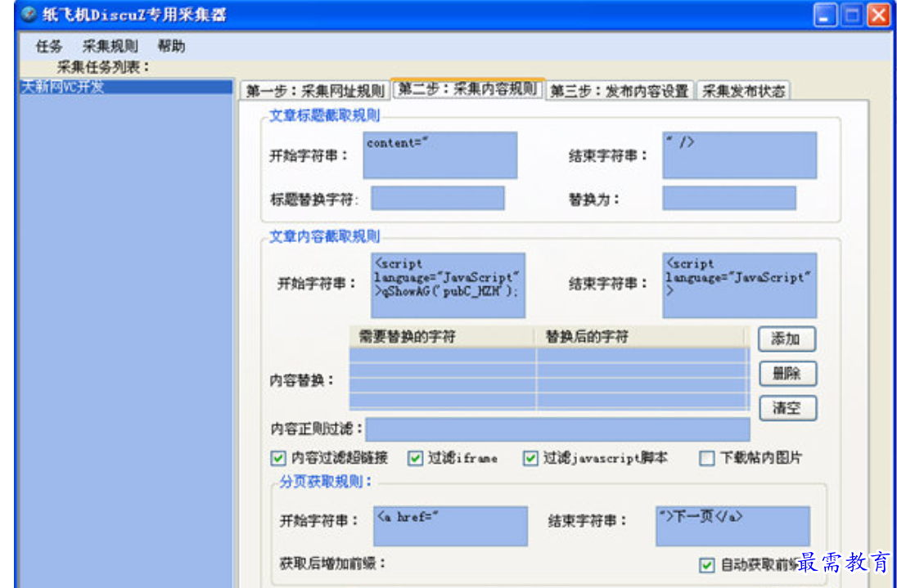Switch to 第一步:采集网址规则 tab
Viewport: 897px width, 588px height.
pyautogui.click(x=314, y=90)
